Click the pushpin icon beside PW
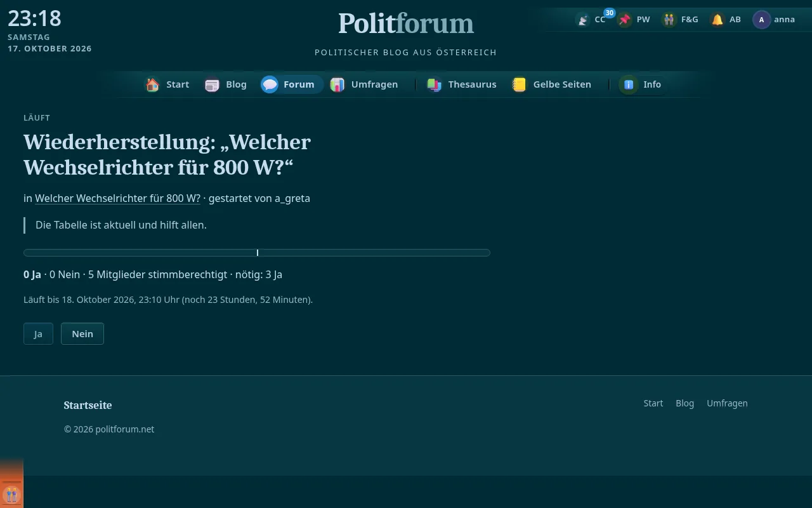This screenshot has width=812, height=508. [625, 20]
